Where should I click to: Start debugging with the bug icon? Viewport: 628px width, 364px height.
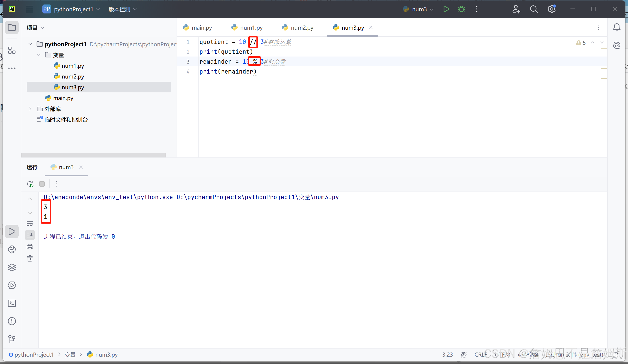point(461,9)
